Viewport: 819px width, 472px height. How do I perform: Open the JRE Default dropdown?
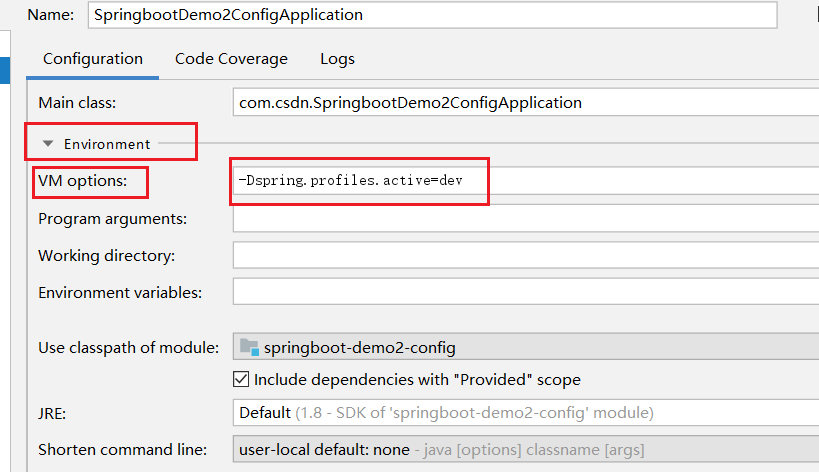(x=525, y=412)
